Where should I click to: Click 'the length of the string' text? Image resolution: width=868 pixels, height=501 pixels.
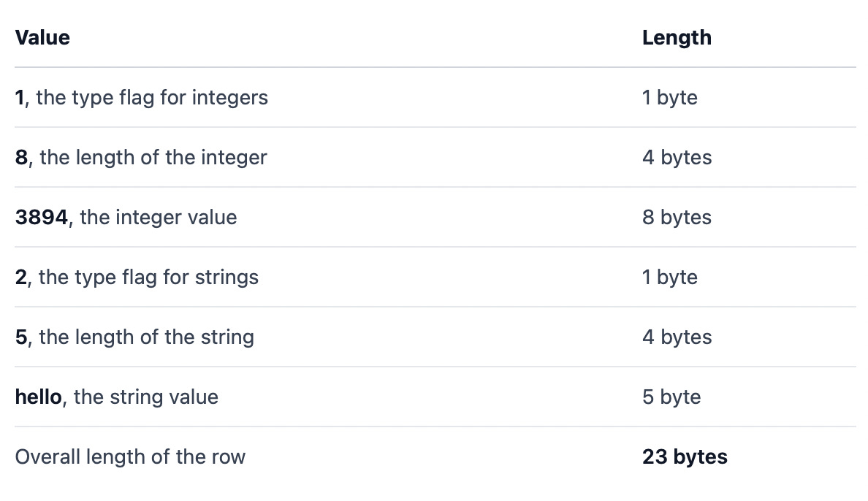tap(147, 337)
